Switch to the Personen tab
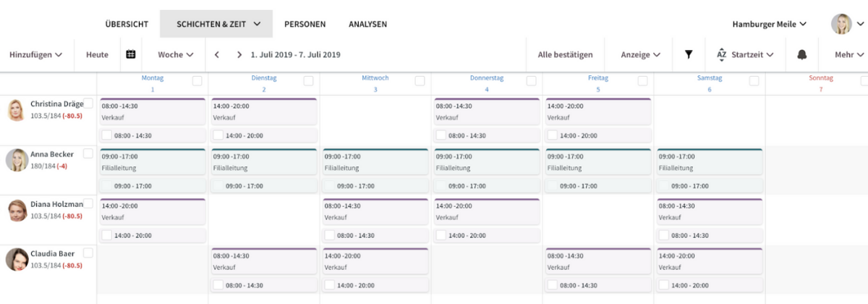Image resolution: width=868 pixels, height=304 pixels. (305, 24)
